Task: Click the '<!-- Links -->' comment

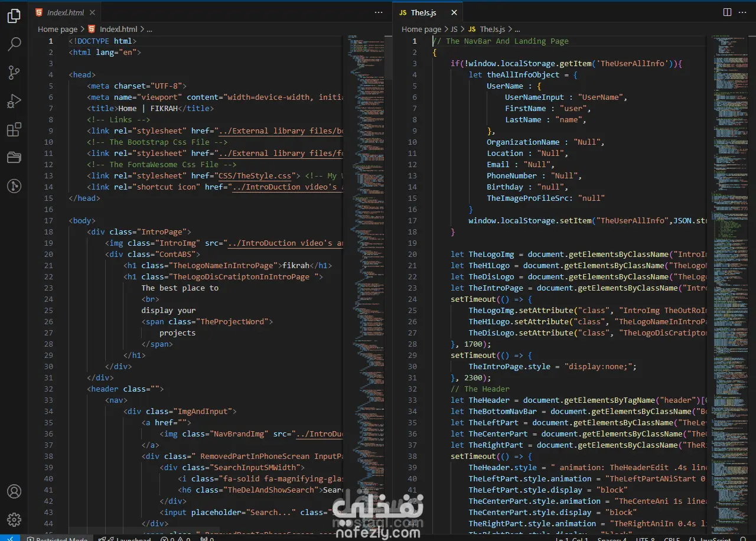Action: 118,120
